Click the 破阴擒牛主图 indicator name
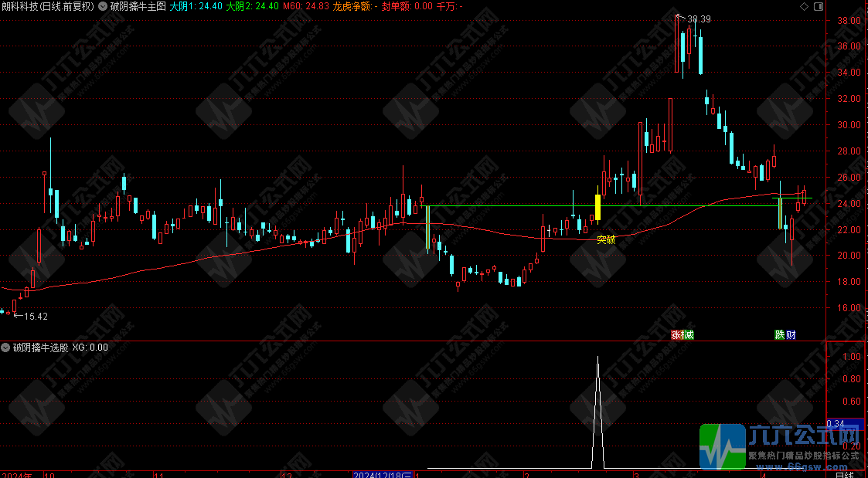Image resolution: width=868 pixels, height=478 pixels. pyautogui.click(x=138, y=6)
